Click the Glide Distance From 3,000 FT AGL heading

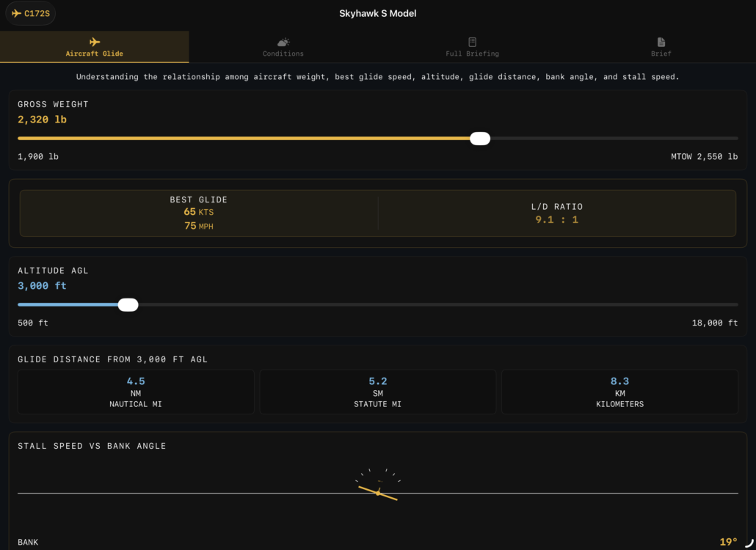[x=112, y=359]
